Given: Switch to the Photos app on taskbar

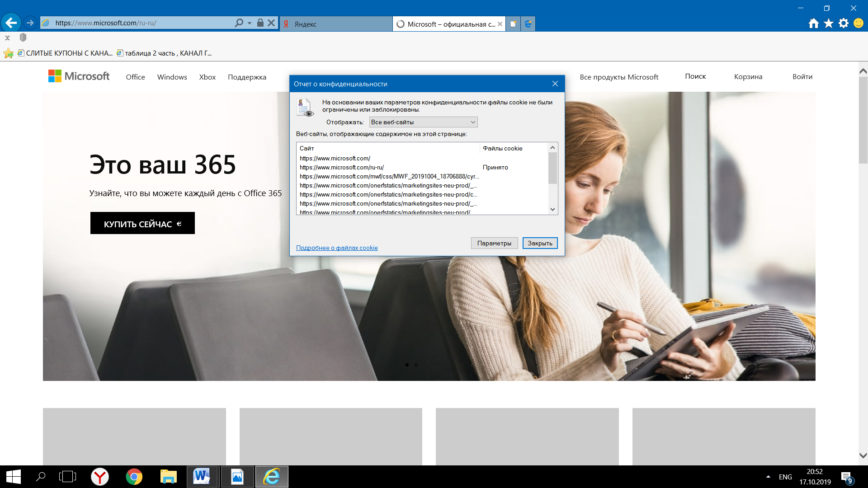Looking at the screenshot, I should click(237, 477).
